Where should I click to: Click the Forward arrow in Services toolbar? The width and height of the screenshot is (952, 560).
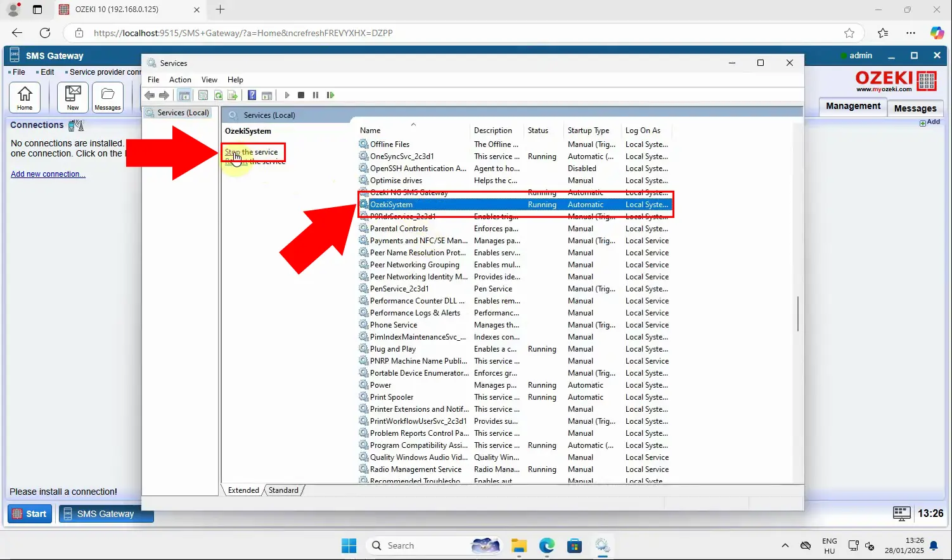[x=164, y=95]
